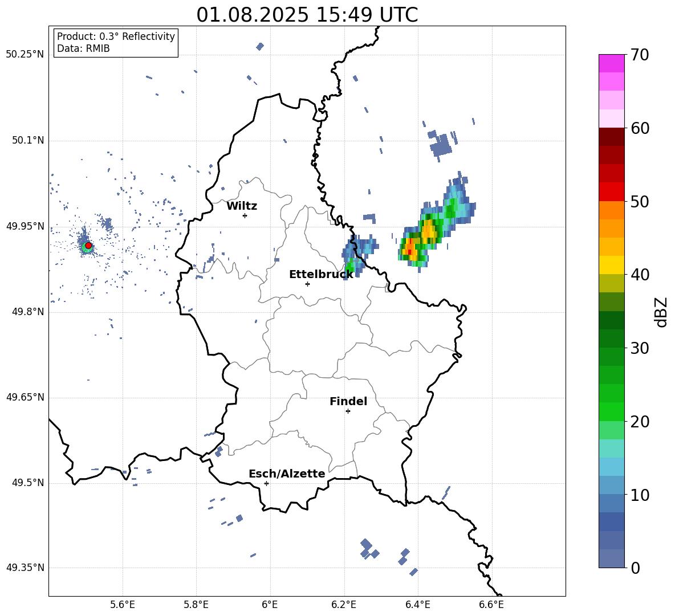
Task: Click the dark maroon colorbar swatch below 60
Action: [611, 137]
